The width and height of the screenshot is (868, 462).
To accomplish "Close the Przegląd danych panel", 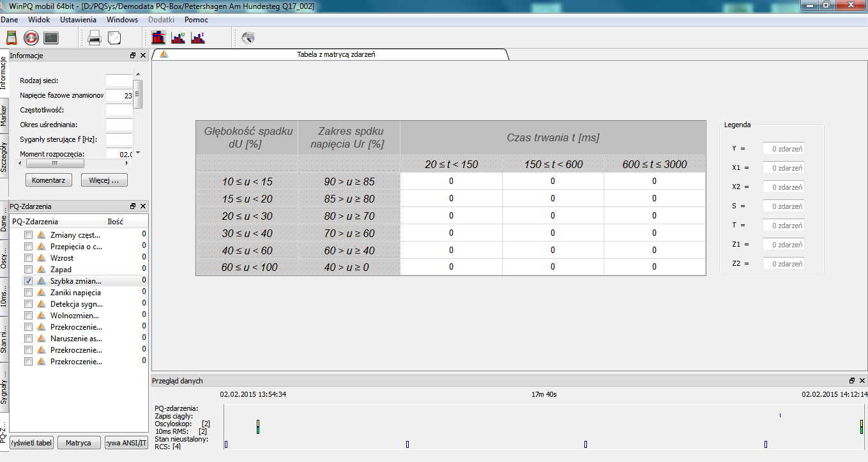I will coord(862,380).
